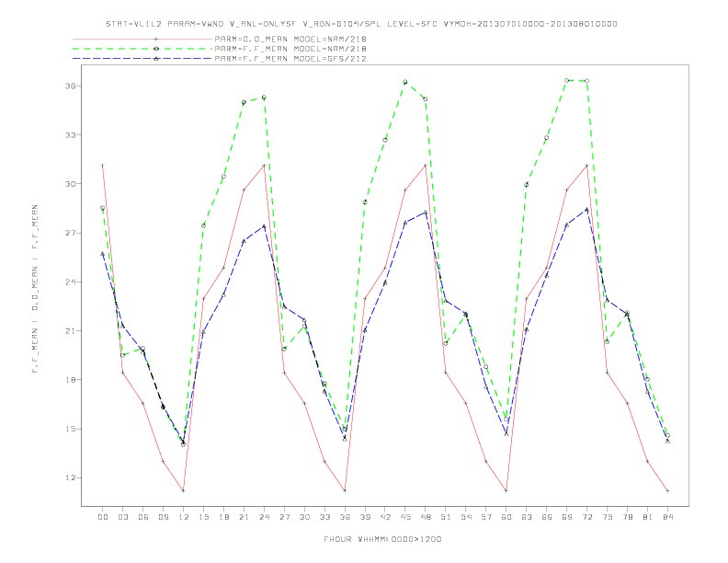Click y-axis tick label 36

(x=70, y=86)
